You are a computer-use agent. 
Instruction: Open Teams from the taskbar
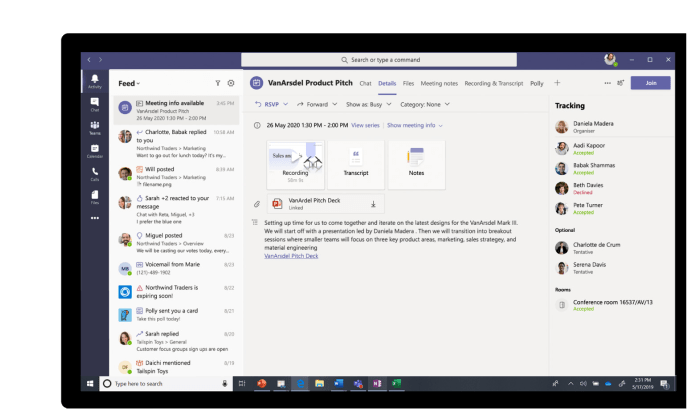(x=358, y=383)
